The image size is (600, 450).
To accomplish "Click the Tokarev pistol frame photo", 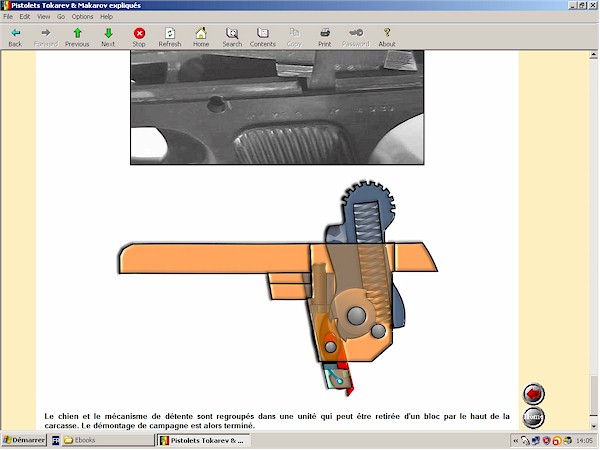I will (277, 108).
